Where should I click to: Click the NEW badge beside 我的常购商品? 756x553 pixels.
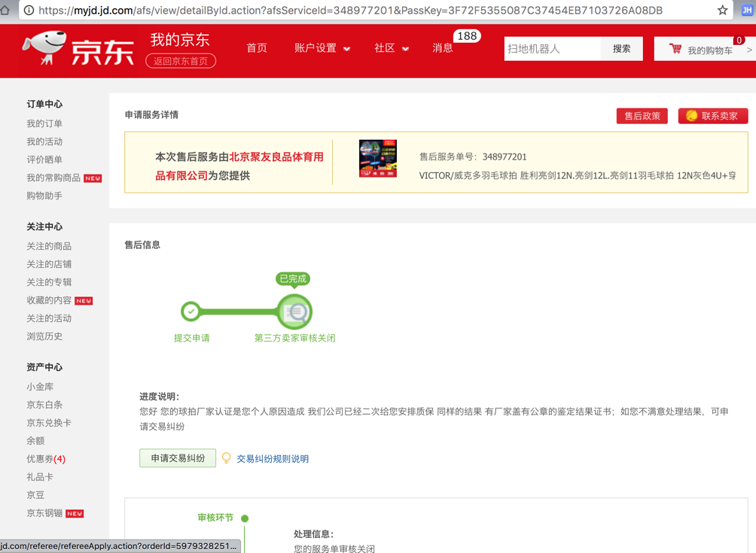pyautogui.click(x=93, y=178)
